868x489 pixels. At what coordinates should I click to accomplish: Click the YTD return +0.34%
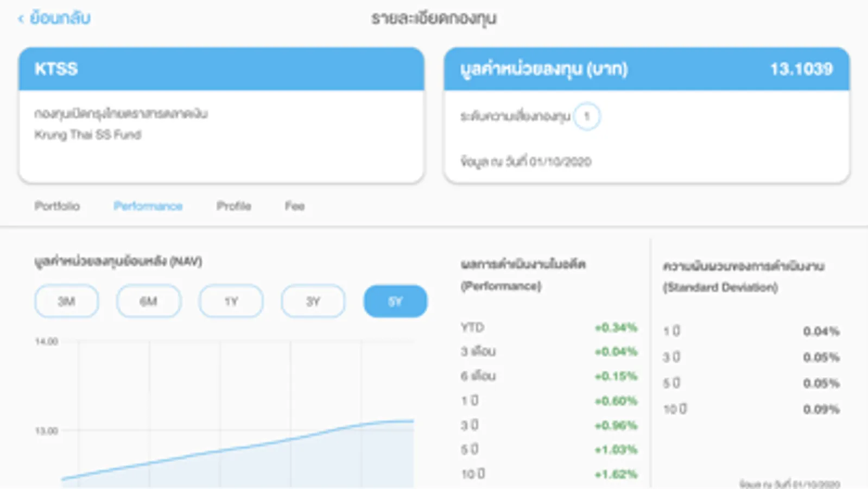coord(616,328)
